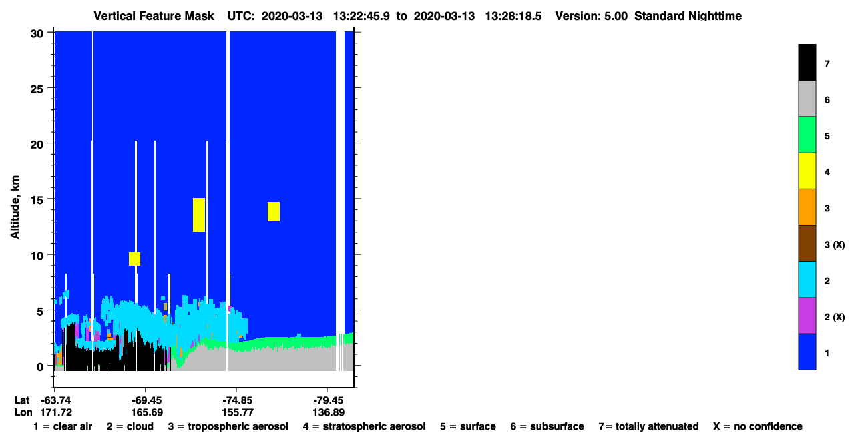Click the '4 = stratospheric aerosol' legend text
This screenshot has height=445, width=868.
coord(364,426)
